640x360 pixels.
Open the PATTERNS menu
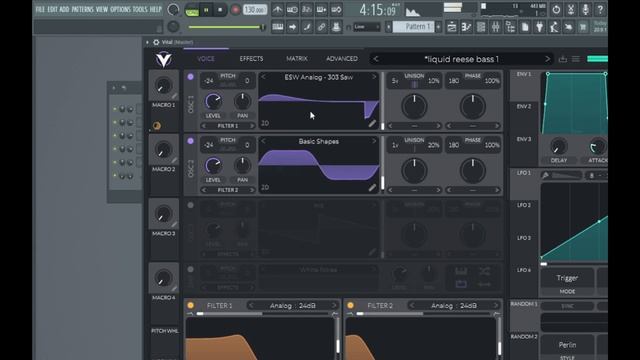(x=82, y=9)
